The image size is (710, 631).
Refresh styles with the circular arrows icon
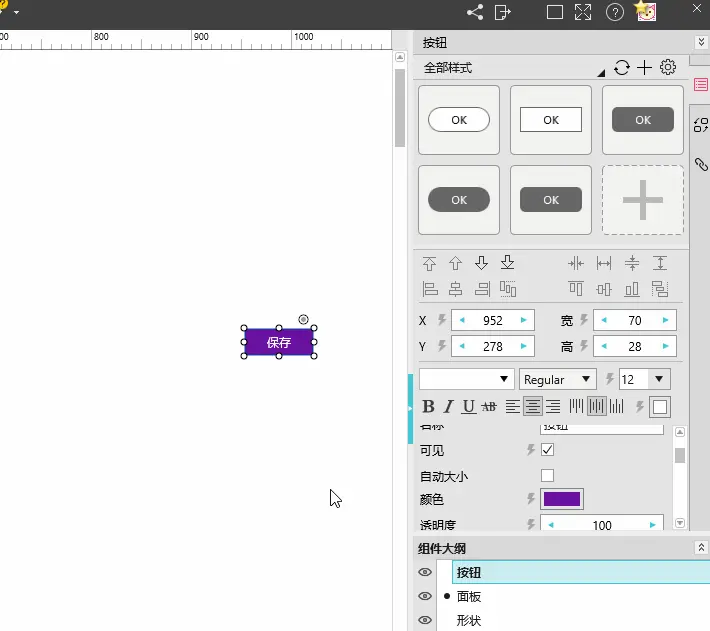point(622,68)
